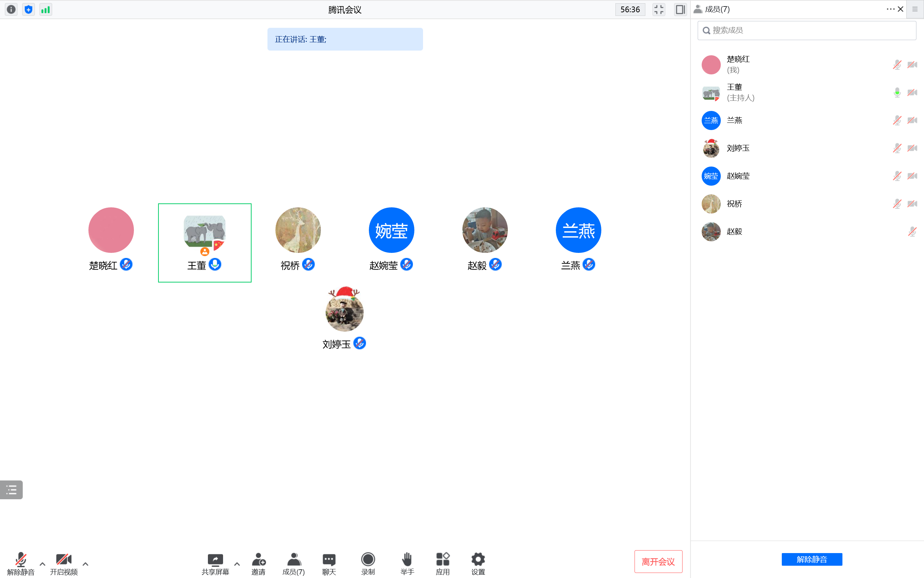This screenshot has width=924, height=578.
Task: Click 王董 green microphone icon in the list
Action: [x=897, y=92]
